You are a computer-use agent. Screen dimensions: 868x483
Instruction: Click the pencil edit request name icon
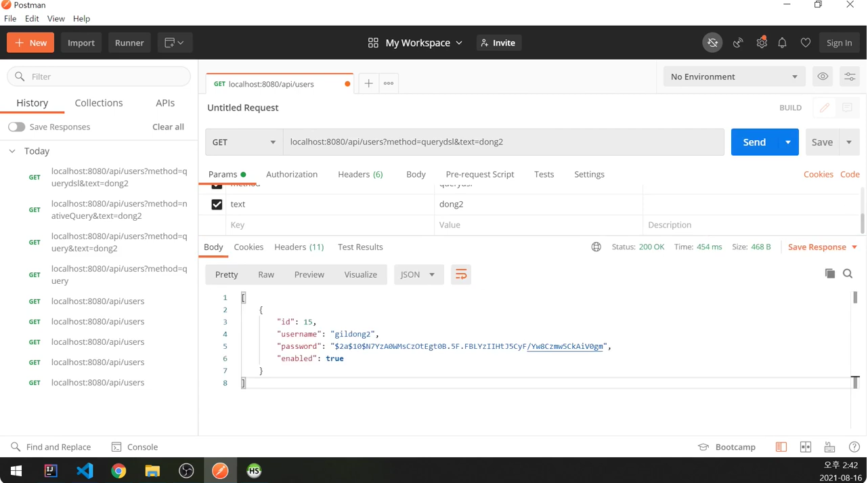(x=825, y=108)
